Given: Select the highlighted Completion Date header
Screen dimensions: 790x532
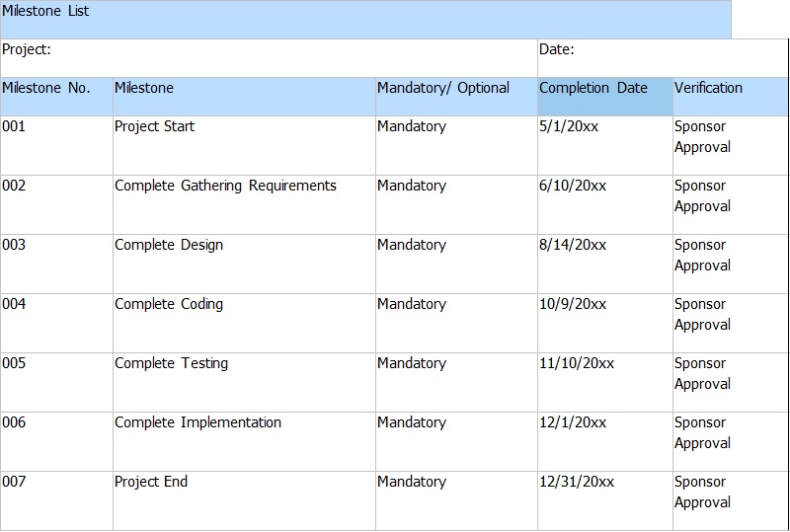Looking at the screenshot, I should [x=605, y=97].
